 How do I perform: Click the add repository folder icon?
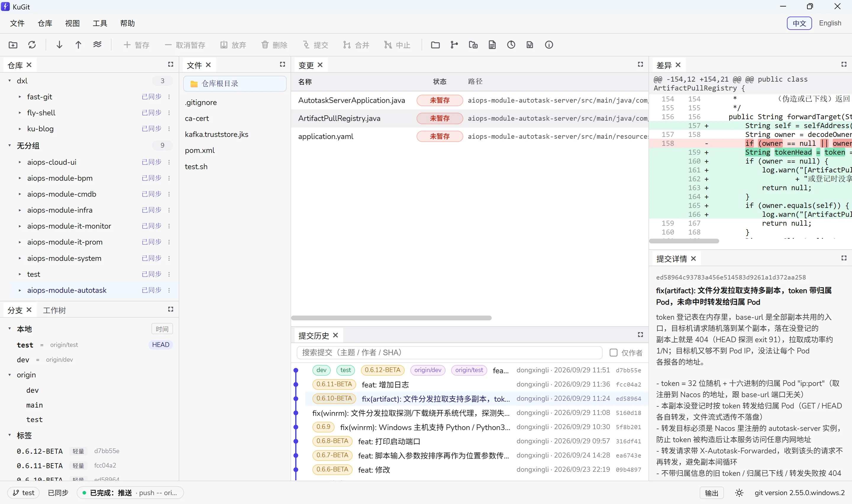13,45
